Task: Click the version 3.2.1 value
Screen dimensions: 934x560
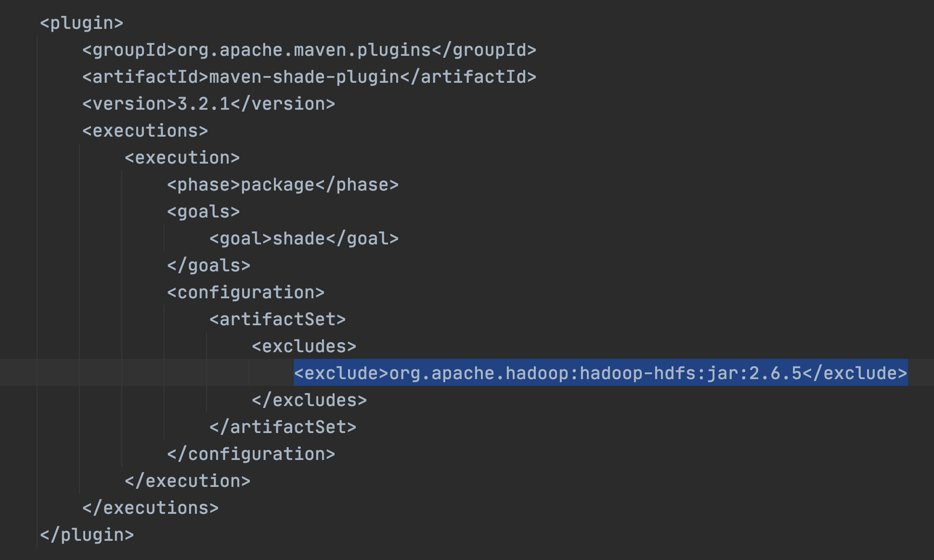Action: coord(203,104)
